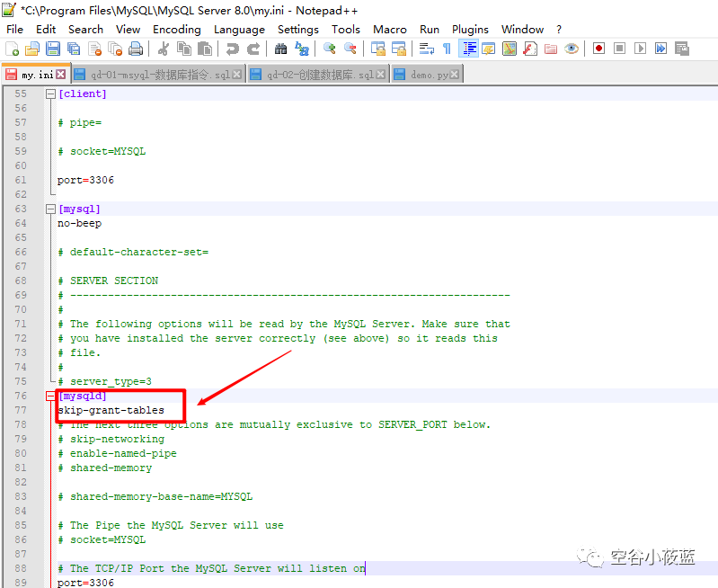This screenshot has height=588, width=718.
Task: Click the '# server_type=3' comment line
Action: pos(105,381)
